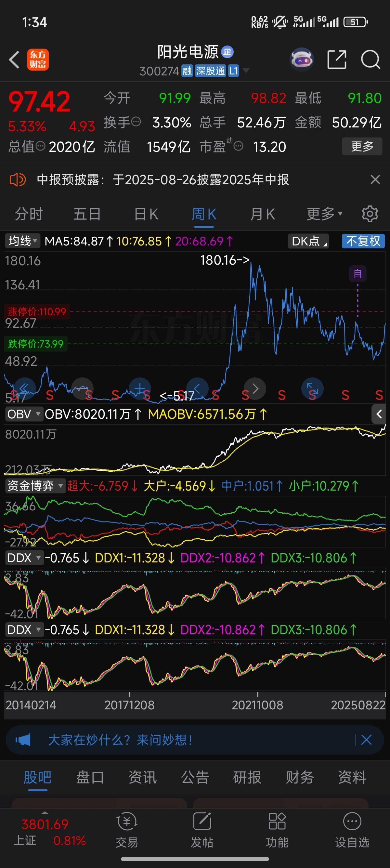Open the OBV indicator dropdown
The width and height of the screenshot is (390, 868).
tap(24, 414)
